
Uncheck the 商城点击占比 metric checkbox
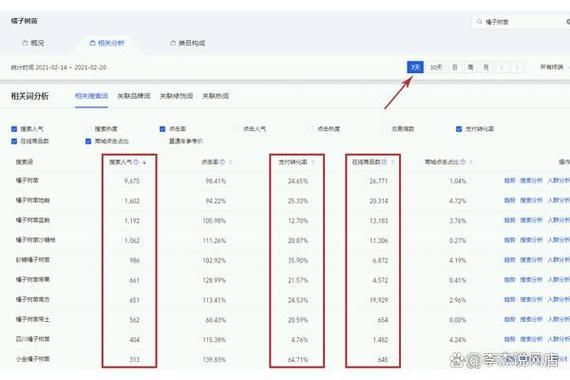coord(88,141)
